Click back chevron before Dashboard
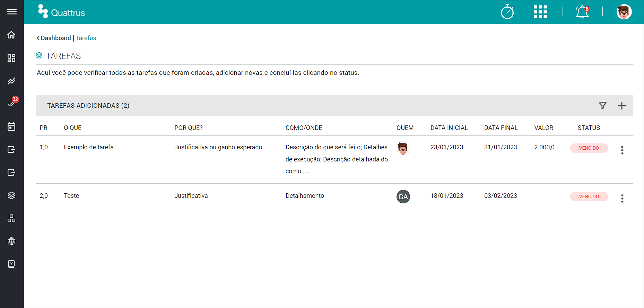 [38, 38]
